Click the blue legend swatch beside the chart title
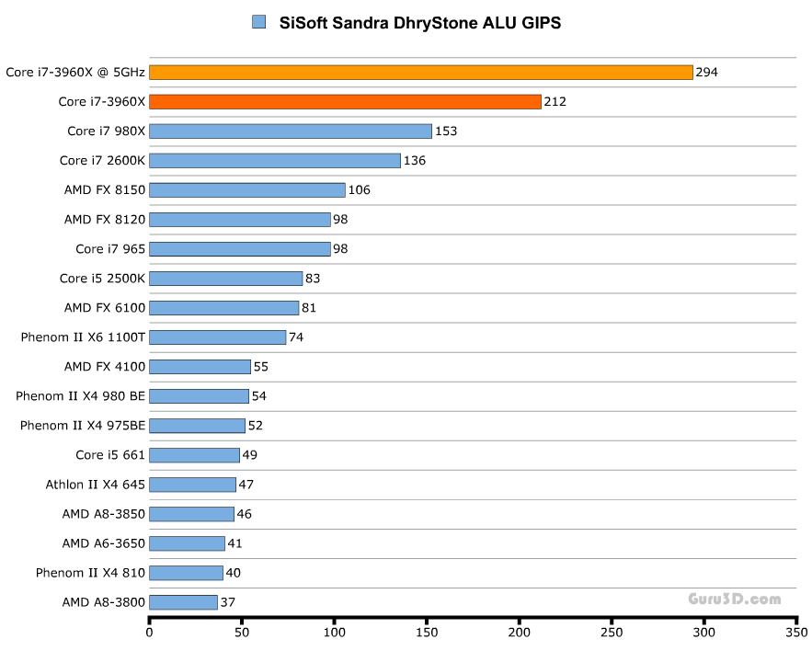Screen dimensions: 812x651 tap(258, 22)
